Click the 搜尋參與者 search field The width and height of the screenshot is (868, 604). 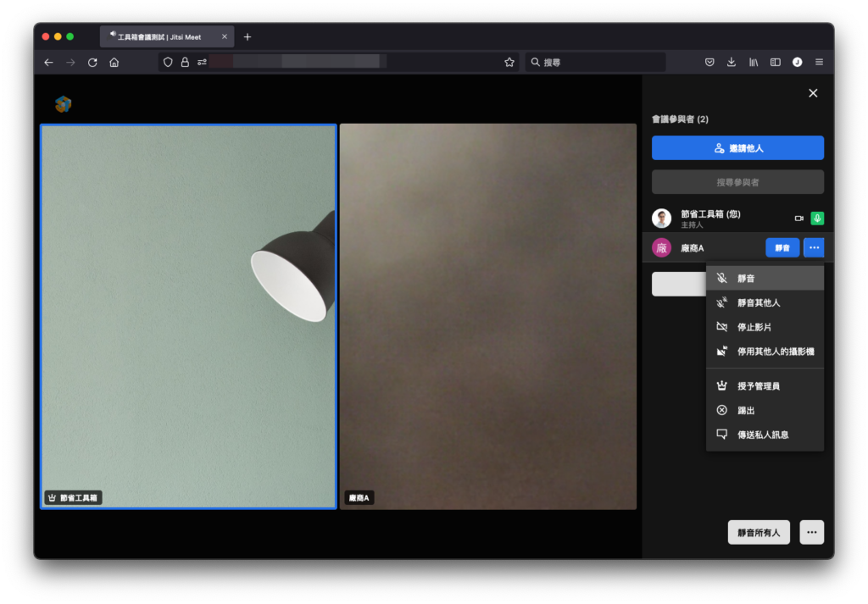tap(737, 182)
